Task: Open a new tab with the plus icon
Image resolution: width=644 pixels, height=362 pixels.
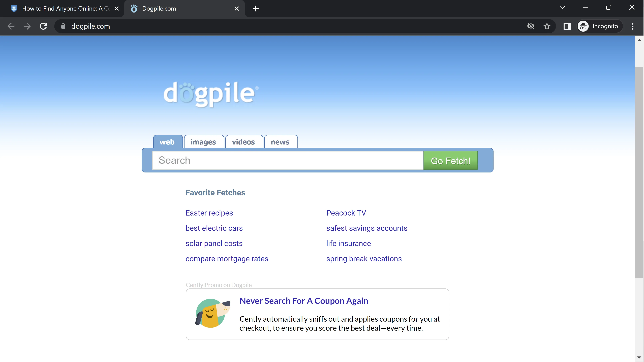Action: 256,9
